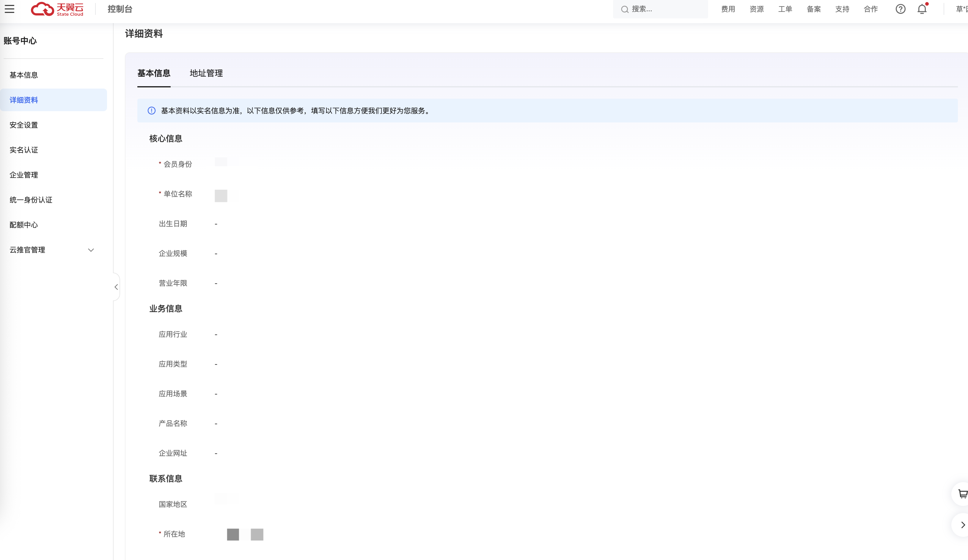Click the 控制台 link
The image size is (968, 560).
pyautogui.click(x=120, y=9)
